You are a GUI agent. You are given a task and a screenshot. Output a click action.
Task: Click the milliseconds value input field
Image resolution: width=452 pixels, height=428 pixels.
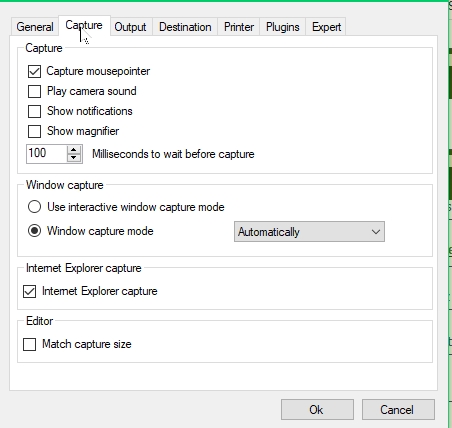point(47,154)
